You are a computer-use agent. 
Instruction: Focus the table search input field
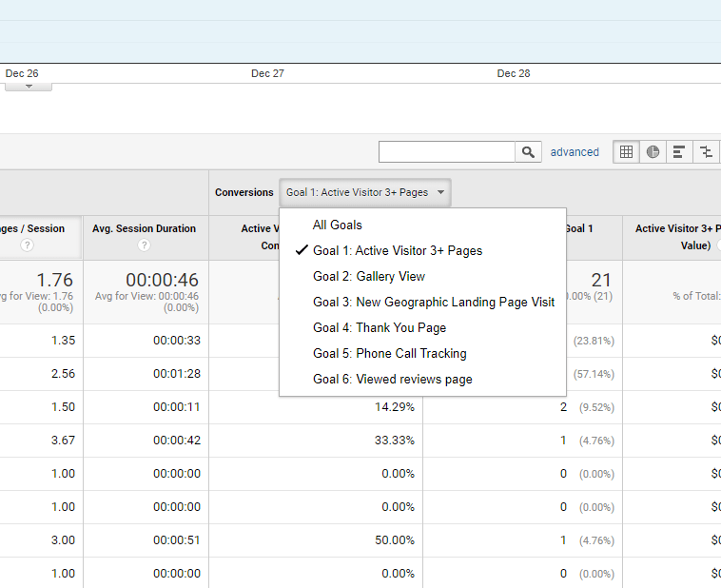[x=447, y=152]
